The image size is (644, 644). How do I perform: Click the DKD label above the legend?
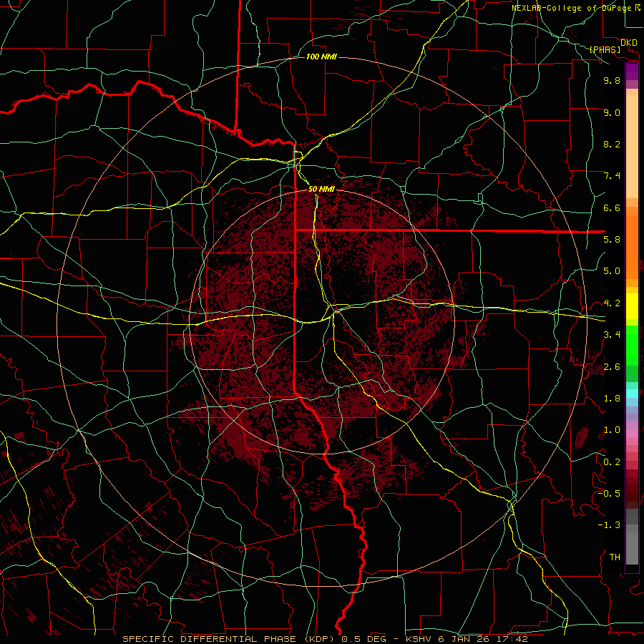pyautogui.click(x=628, y=43)
